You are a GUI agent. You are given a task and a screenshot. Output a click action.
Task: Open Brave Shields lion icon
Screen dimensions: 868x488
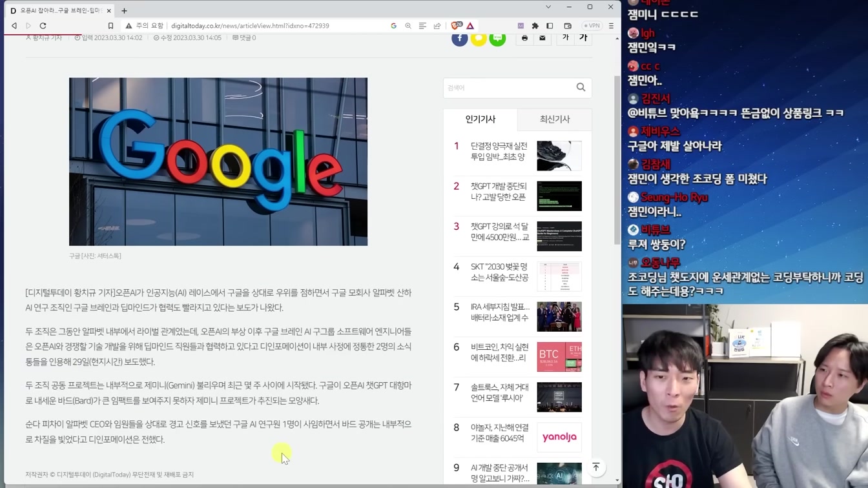coord(457,26)
